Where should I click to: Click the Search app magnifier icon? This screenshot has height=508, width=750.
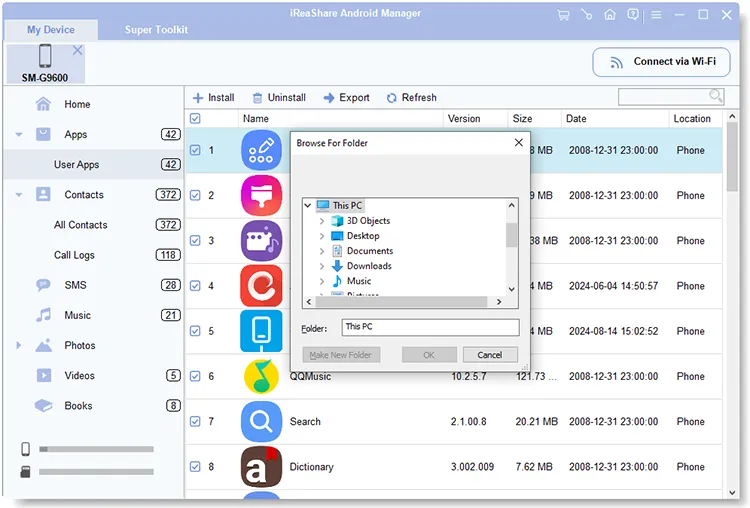point(261,421)
